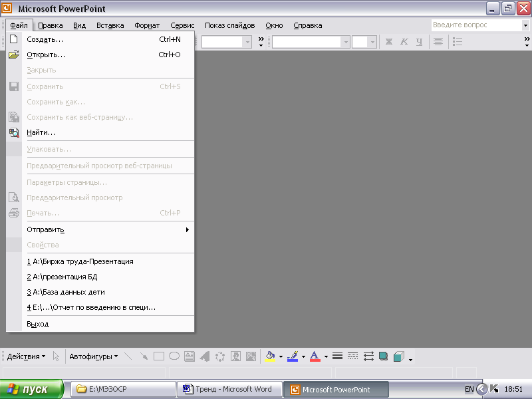Choose Открыть... from the File menu
This screenshot has height=399, width=532.
tap(100, 55)
